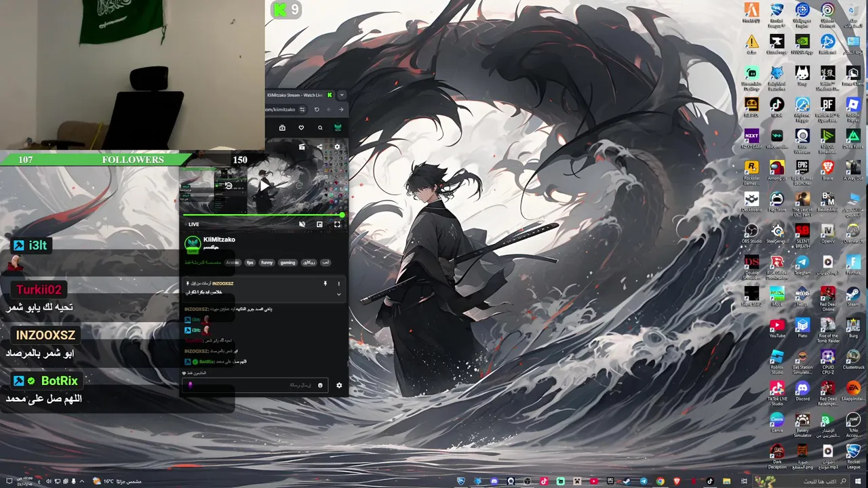Open the Rocket League desktop shortcut near Wallpaper Engine

[x=776, y=14]
